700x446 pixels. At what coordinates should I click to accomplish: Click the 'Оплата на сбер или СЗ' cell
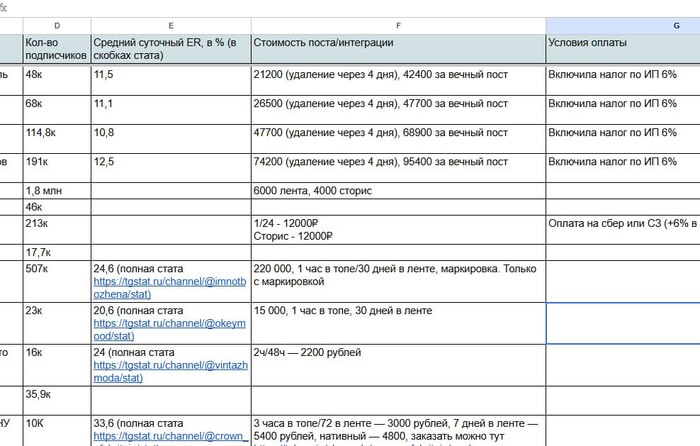pyautogui.click(x=623, y=230)
